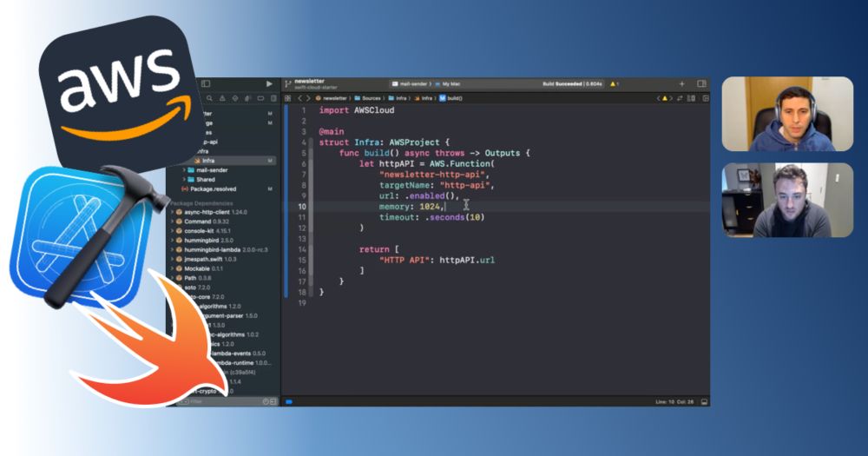Screen dimensions: 868x456
Task: Expand the hummingbird-lambda package
Action: (x=173, y=250)
